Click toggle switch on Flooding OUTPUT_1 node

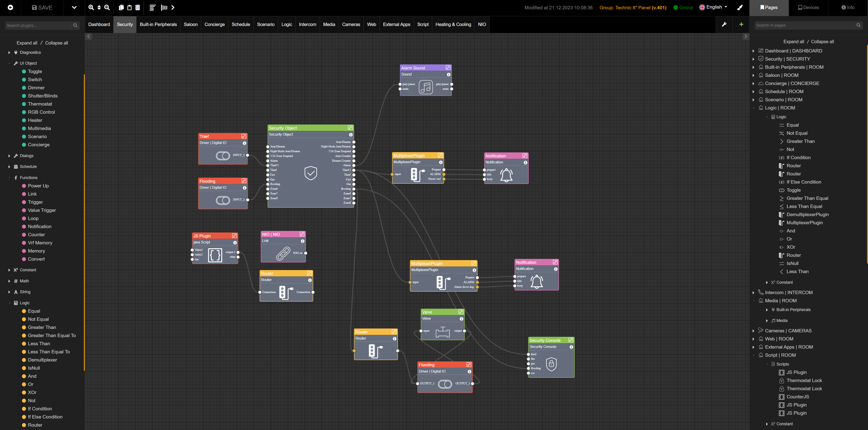click(x=445, y=384)
